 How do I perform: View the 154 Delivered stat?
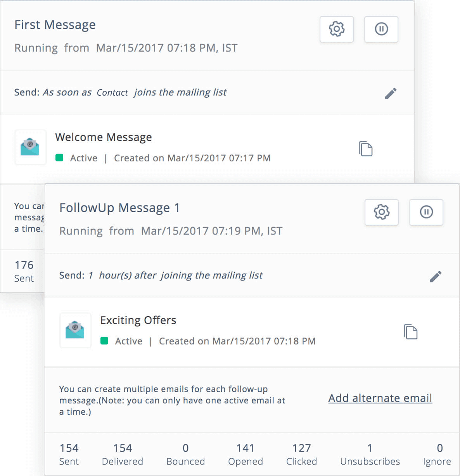coord(123,454)
